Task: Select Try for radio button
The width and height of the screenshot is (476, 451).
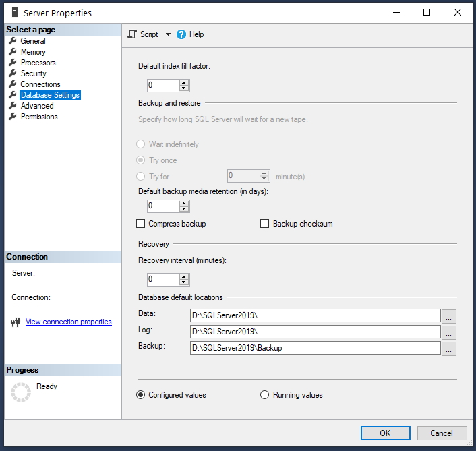Action: pos(140,177)
